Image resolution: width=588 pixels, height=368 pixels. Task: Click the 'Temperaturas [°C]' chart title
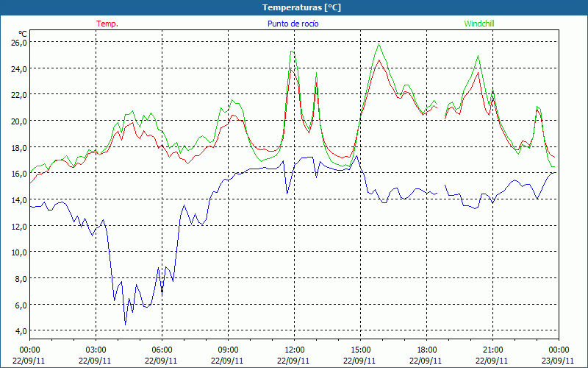(301, 7)
